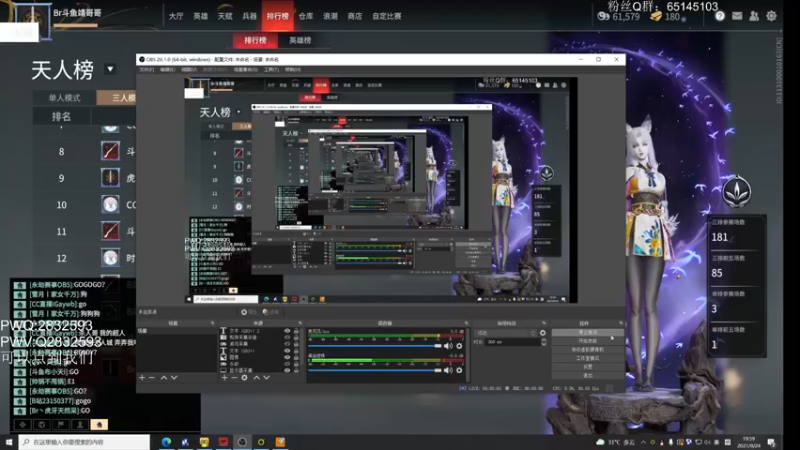The height and width of the screenshot is (450, 800).
Task: Toggle lock on 图像 source
Action: 296,357
